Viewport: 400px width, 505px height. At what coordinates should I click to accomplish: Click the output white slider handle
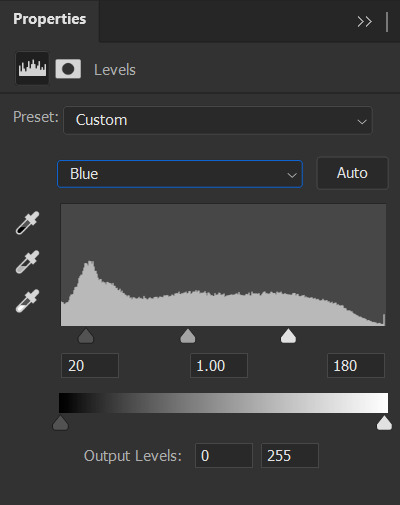point(384,423)
